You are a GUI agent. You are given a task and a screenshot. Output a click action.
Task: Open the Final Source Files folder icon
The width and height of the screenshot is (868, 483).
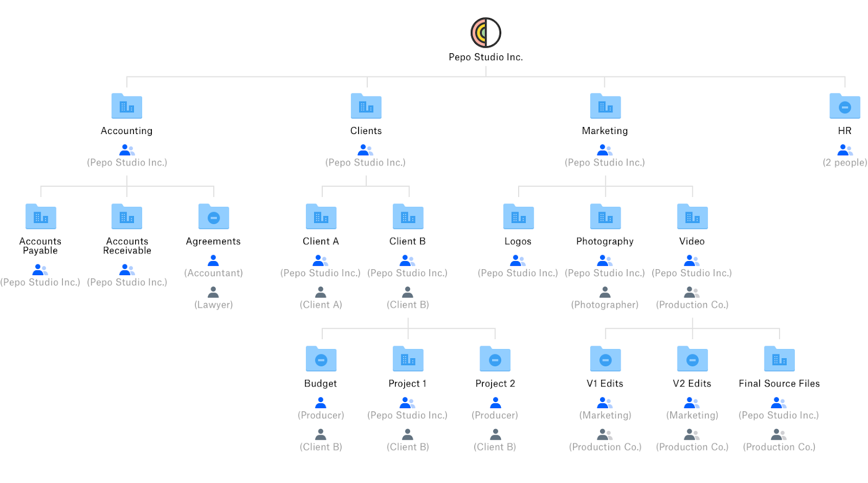point(779,358)
